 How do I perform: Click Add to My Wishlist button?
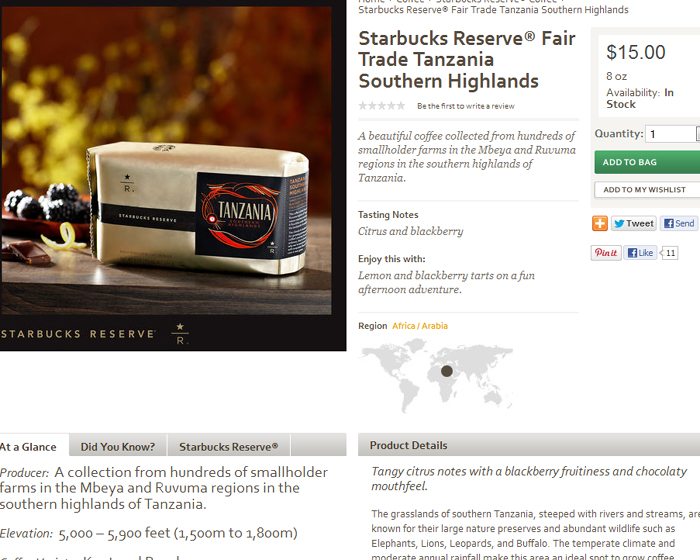pos(647,190)
